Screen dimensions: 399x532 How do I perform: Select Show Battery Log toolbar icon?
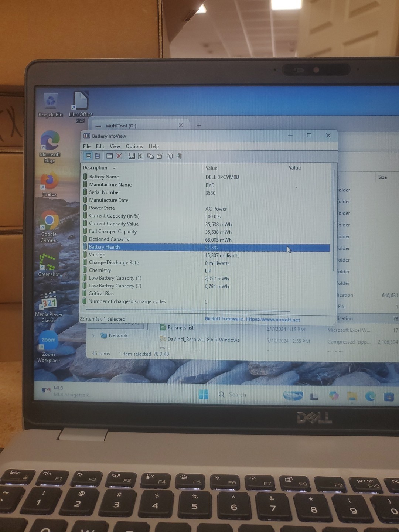[97, 156]
